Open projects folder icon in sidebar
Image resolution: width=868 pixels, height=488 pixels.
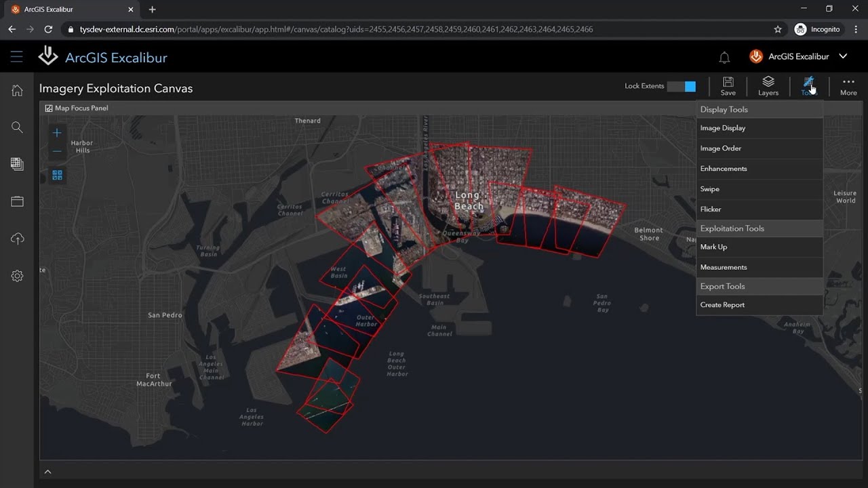click(x=17, y=201)
